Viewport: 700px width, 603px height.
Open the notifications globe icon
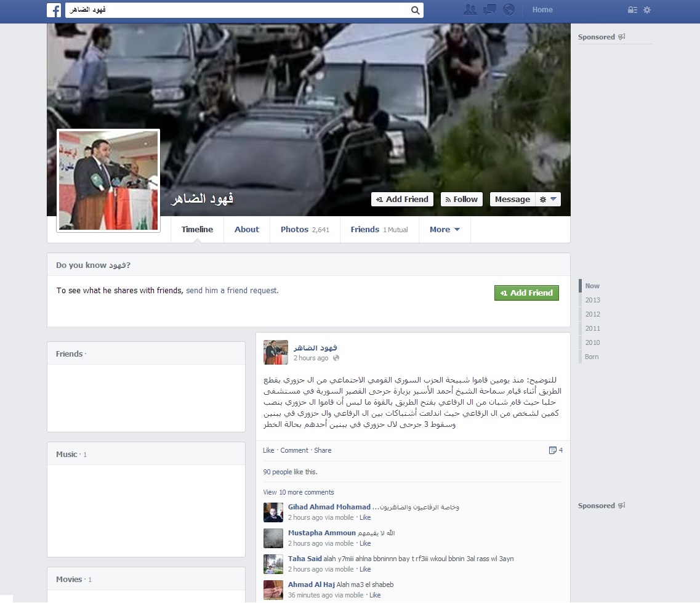(x=509, y=10)
